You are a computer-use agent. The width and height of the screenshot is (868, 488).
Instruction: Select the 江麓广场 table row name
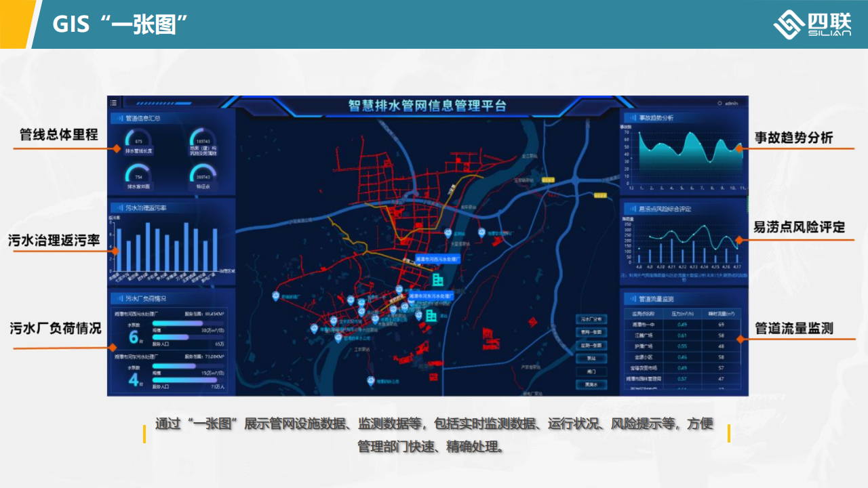(x=643, y=335)
